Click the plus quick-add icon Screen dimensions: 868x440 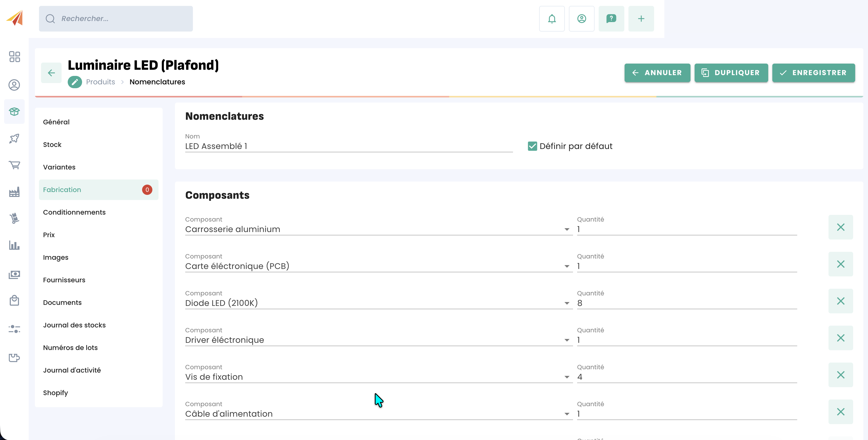[x=641, y=18]
